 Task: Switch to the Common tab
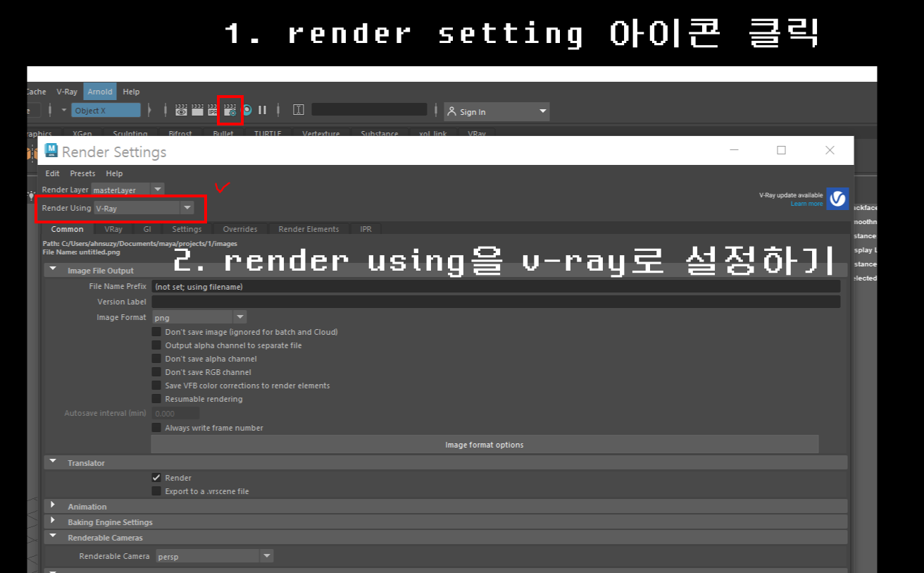tap(67, 229)
